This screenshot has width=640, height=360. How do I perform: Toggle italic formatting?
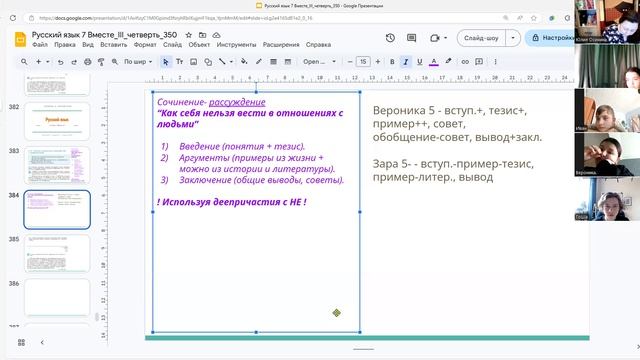pos(406,62)
